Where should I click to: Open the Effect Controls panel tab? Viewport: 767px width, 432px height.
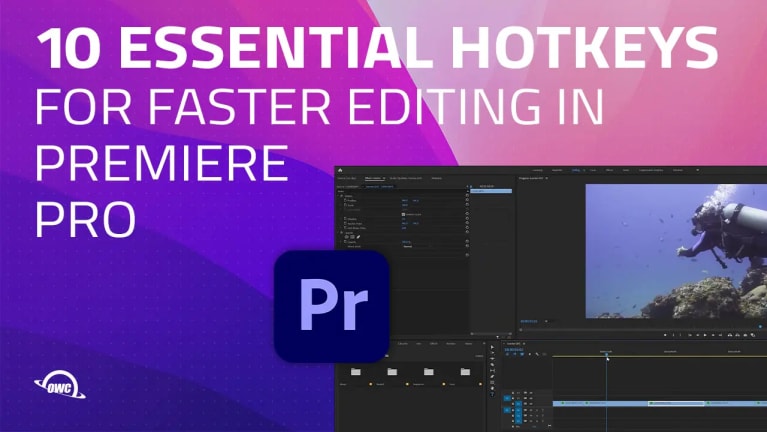(x=373, y=178)
